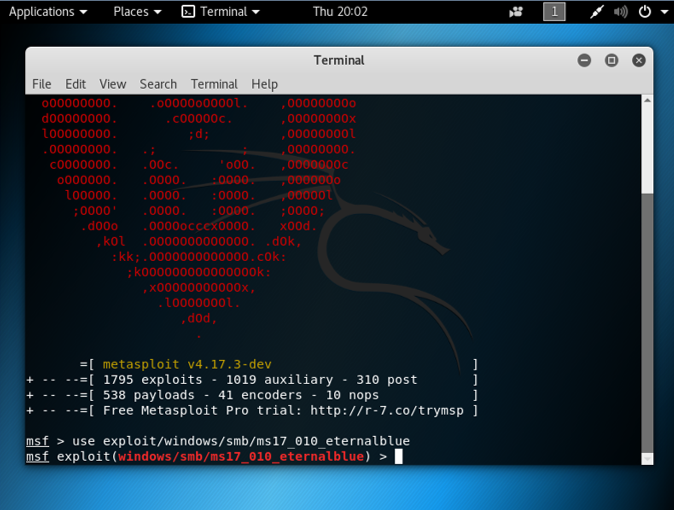Click the http://r-7.co/trymsp link
This screenshot has height=512, width=674.
[x=387, y=411]
